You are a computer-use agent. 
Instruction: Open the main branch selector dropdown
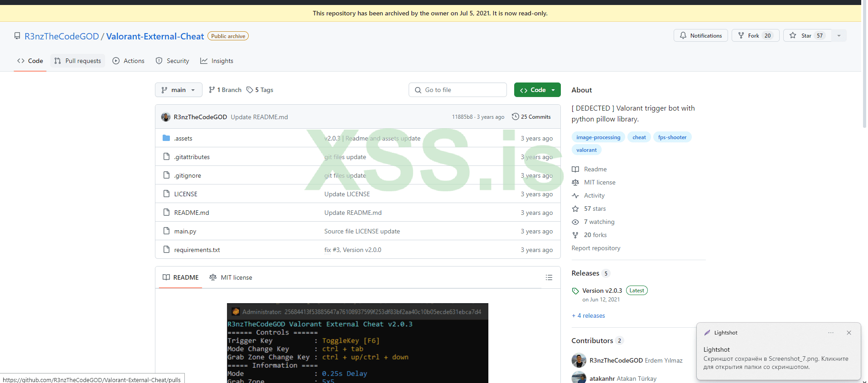(178, 90)
